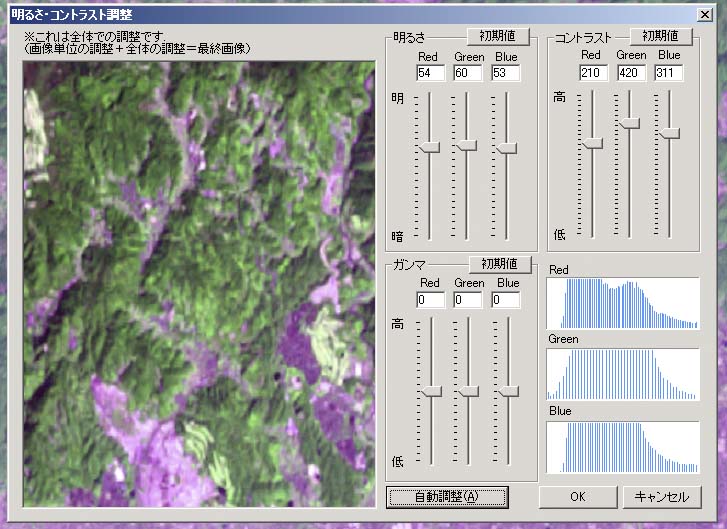Click the note text 画像単位の調整+全体の調整=最終画像
Screen dimensions: 727x529
(138, 49)
